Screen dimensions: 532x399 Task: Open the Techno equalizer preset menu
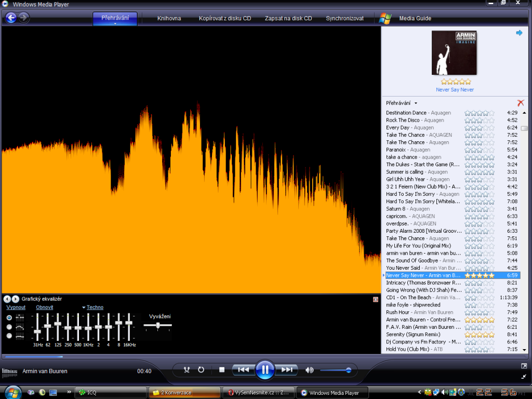(x=92, y=308)
